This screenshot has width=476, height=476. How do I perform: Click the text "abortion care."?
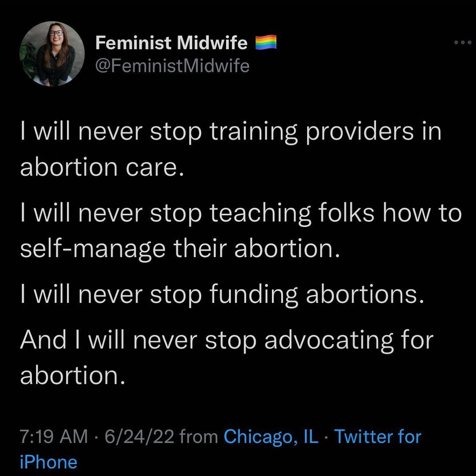pyautogui.click(x=101, y=168)
